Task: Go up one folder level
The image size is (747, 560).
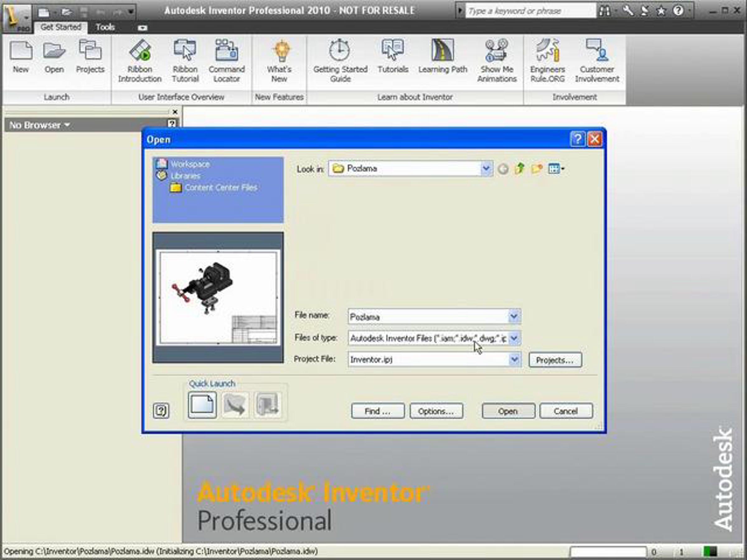Action: tap(520, 168)
